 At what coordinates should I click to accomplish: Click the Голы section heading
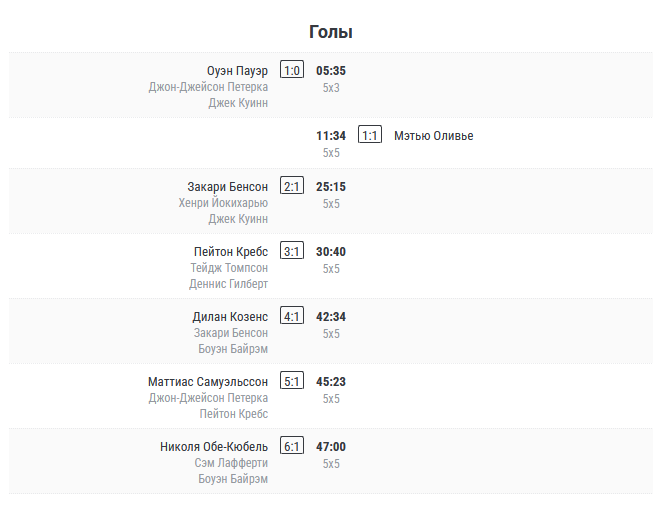[x=331, y=32]
